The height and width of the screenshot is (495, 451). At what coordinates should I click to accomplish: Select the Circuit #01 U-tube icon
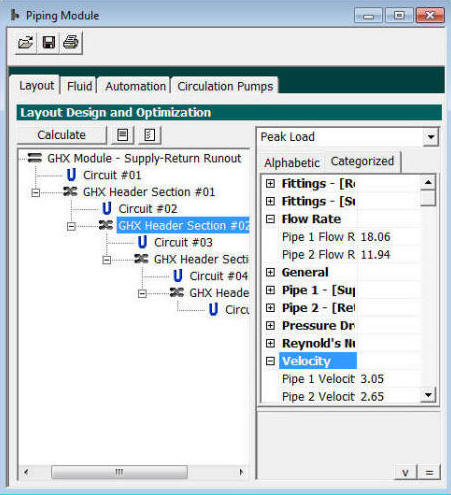(71, 175)
